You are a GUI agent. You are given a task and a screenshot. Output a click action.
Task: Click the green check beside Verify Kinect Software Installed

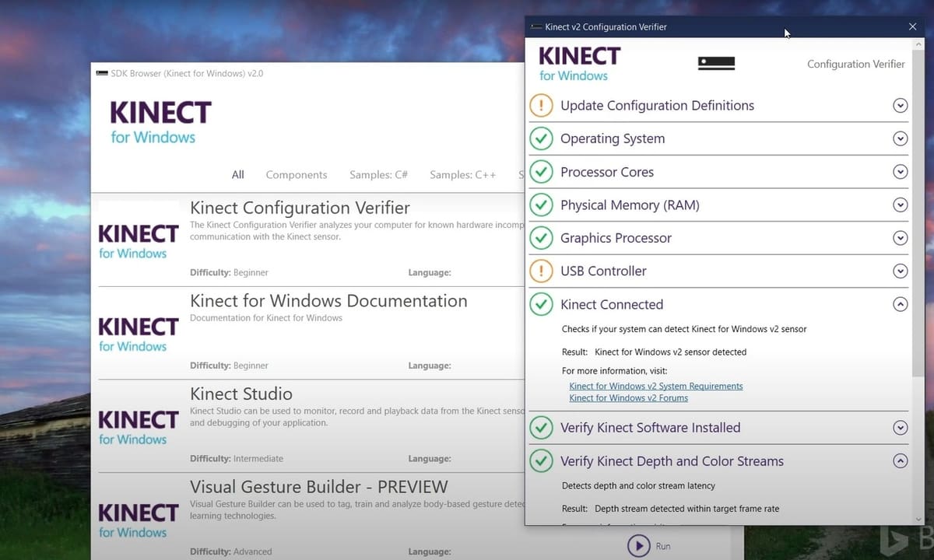point(541,427)
